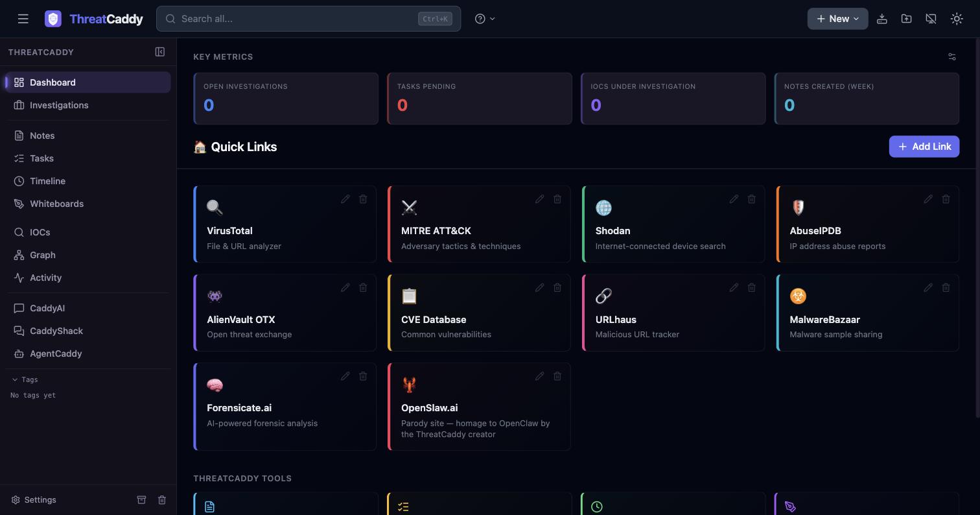This screenshot has height=515, width=980.
Task: Open Key Metrics customize sliders icon
Action: point(952,57)
